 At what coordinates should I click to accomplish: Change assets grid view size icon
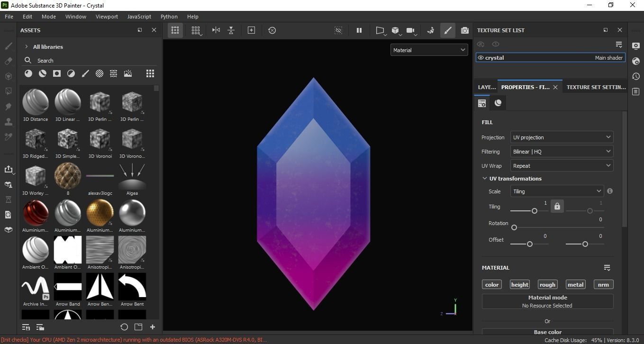[150, 73]
